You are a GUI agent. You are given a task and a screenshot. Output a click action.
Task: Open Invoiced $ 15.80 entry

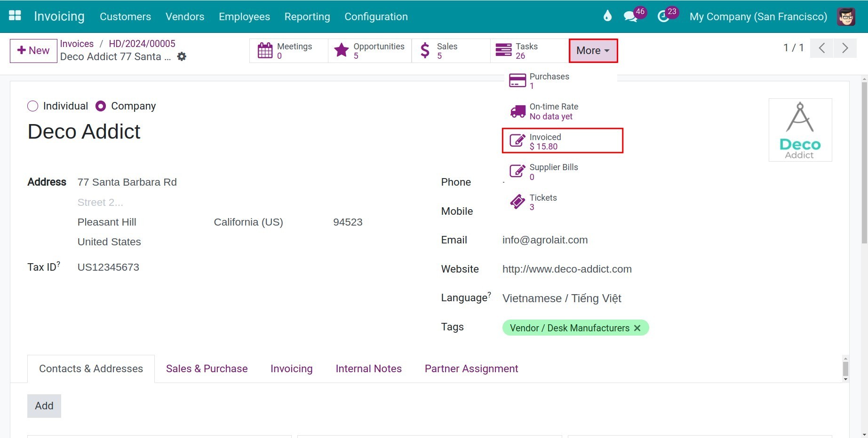pyautogui.click(x=563, y=141)
